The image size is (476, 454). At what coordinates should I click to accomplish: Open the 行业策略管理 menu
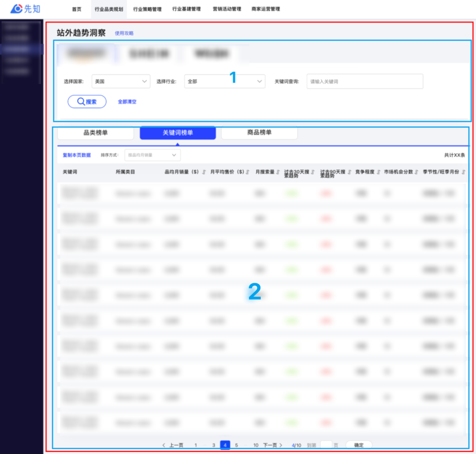click(147, 9)
